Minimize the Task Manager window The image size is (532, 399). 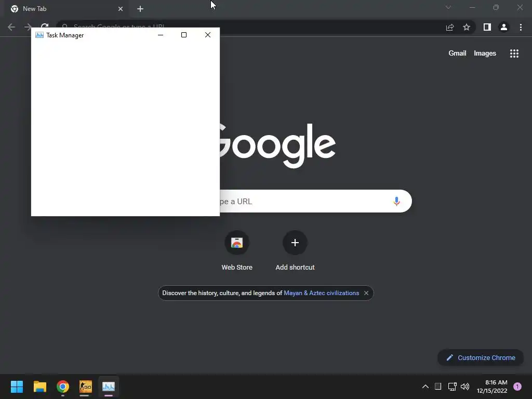(161, 35)
